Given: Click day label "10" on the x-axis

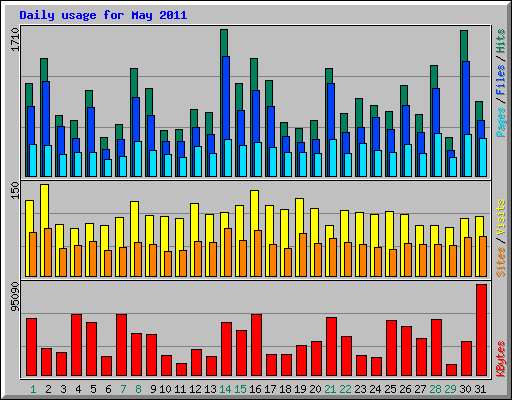Looking at the screenshot, I should tap(165, 389).
